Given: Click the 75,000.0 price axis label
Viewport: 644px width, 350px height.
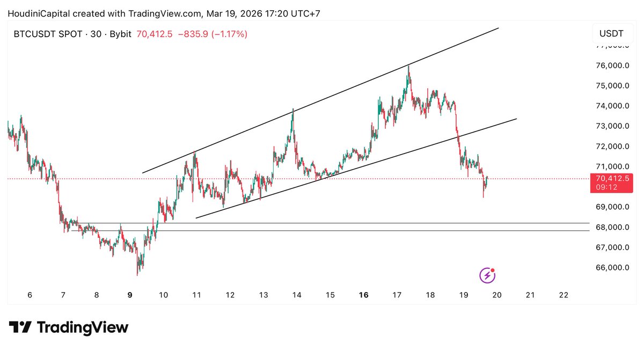Looking at the screenshot, I should point(612,86).
